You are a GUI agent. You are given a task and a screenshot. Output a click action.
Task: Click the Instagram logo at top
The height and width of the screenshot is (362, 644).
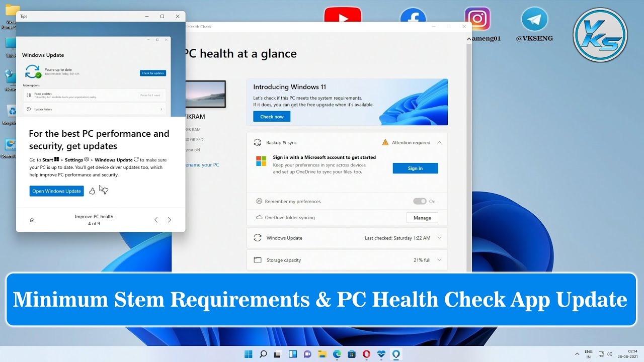coord(477,19)
